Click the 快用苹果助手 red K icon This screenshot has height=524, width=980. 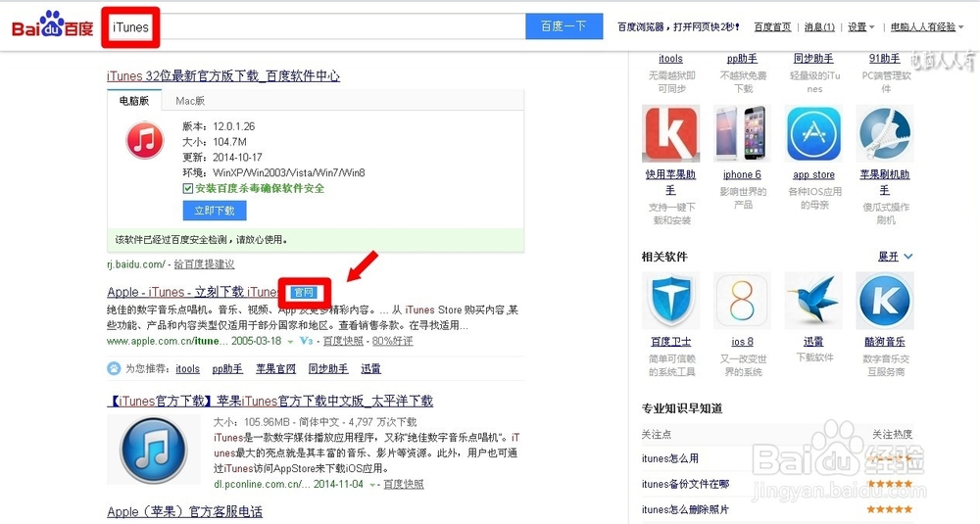click(670, 133)
